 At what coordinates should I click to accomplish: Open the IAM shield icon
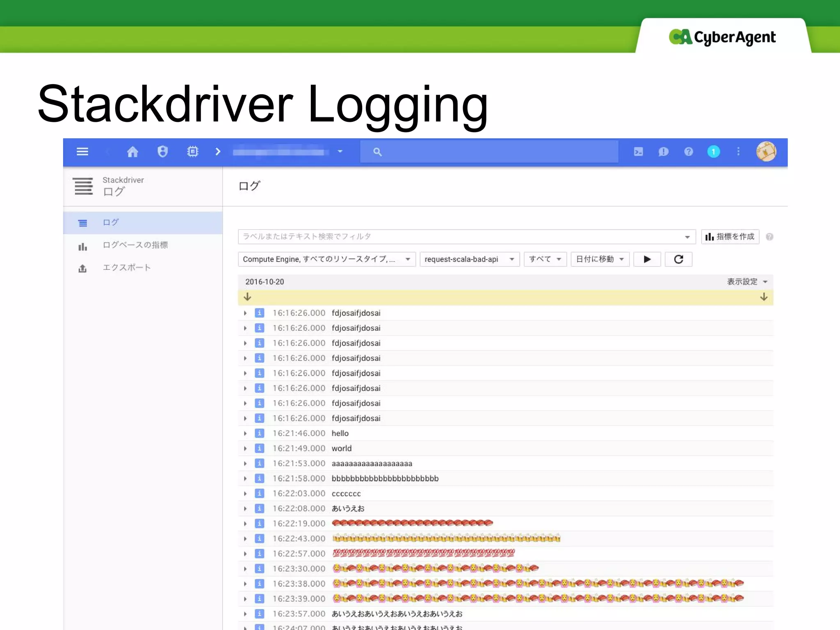pos(162,152)
